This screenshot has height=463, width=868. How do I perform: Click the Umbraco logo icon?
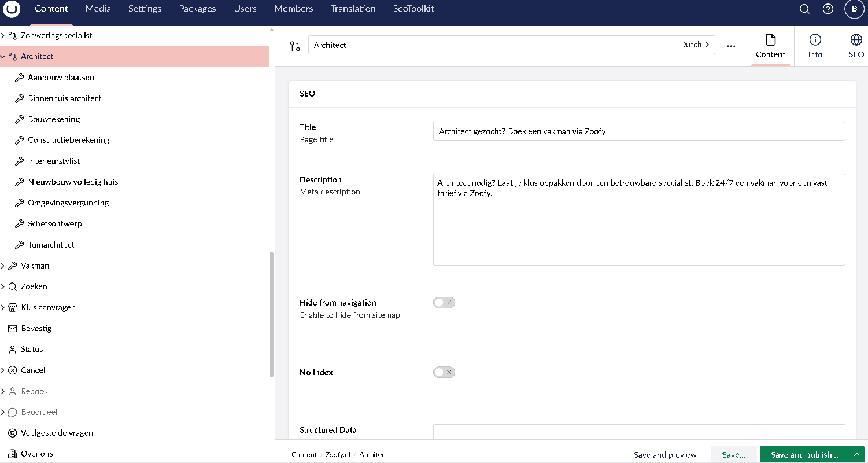tap(12, 9)
